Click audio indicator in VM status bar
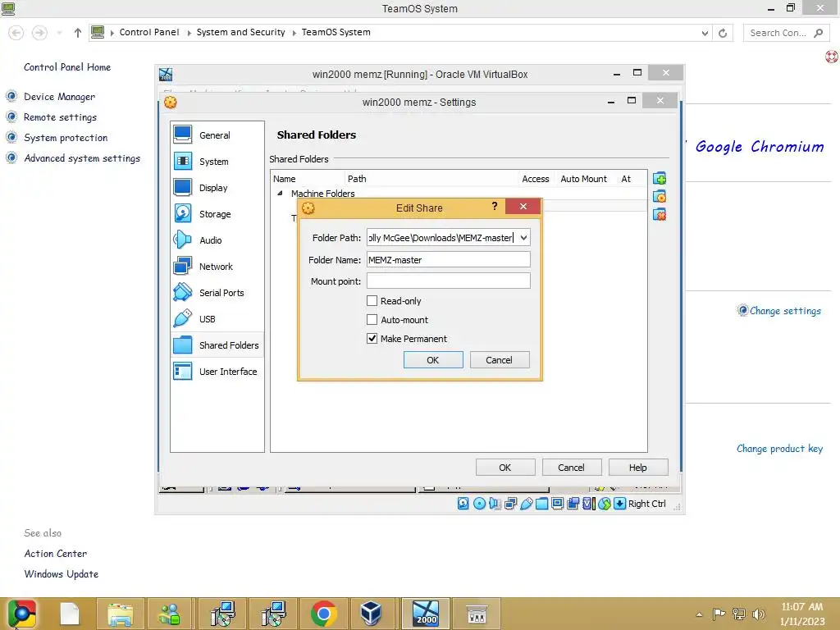Viewport: 840px width, 630px height. (x=495, y=504)
